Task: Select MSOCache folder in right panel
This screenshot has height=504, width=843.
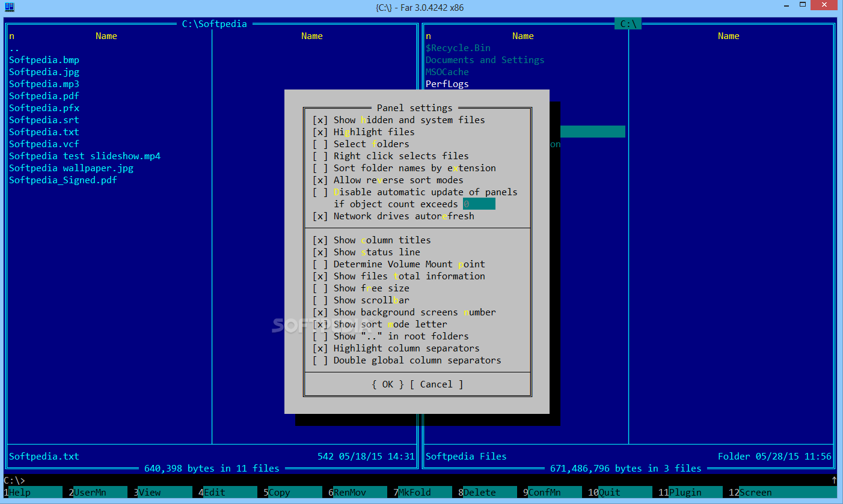Action: (x=447, y=72)
